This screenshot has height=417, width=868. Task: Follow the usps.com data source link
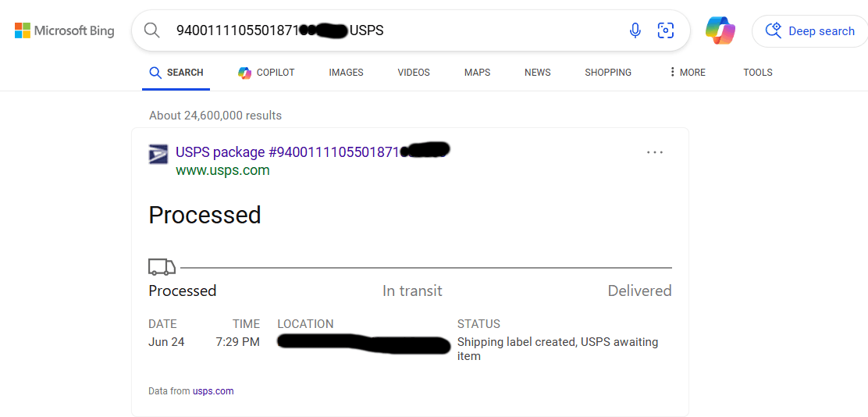click(x=213, y=391)
